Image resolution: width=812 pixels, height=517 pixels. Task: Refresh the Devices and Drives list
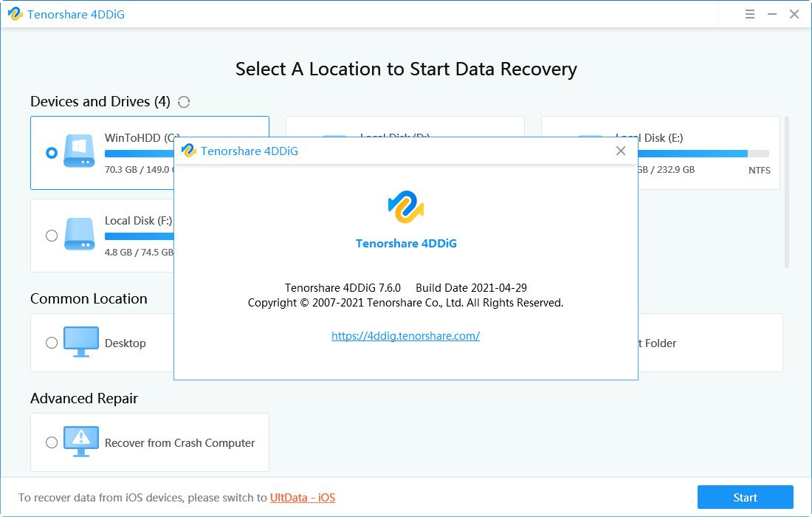(x=184, y=102)
